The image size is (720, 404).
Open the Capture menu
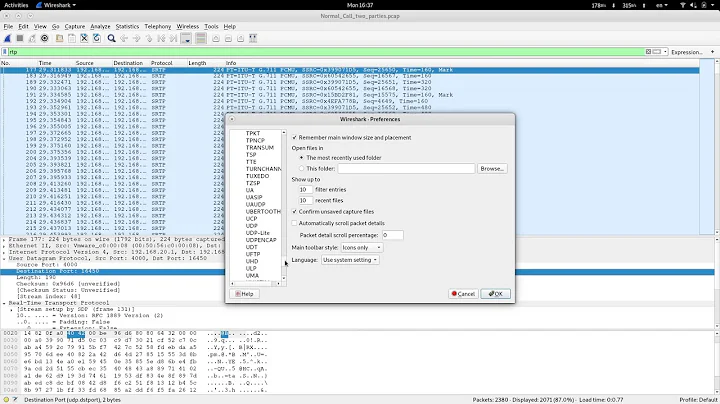74,27
